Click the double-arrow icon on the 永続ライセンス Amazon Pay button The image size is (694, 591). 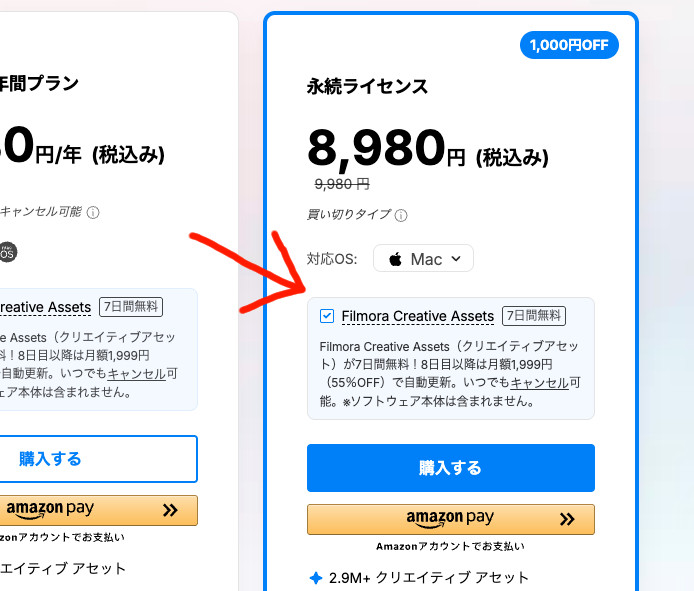(x=567, y=519)
